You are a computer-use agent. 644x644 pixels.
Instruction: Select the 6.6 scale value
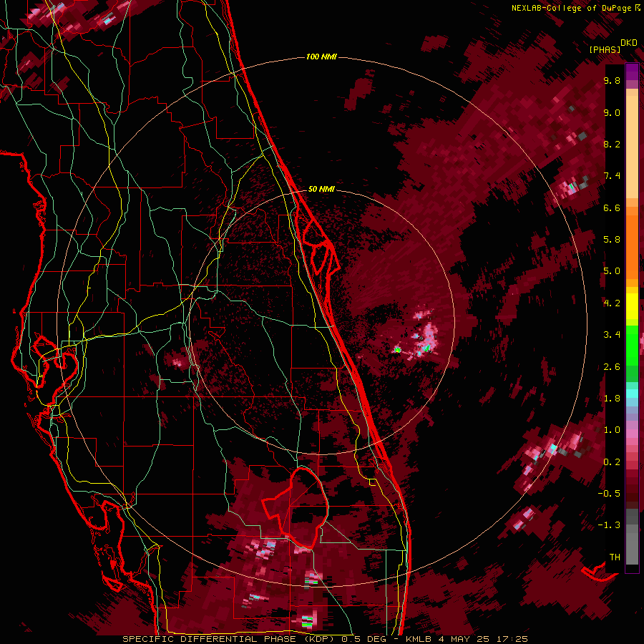click(612, 208)
